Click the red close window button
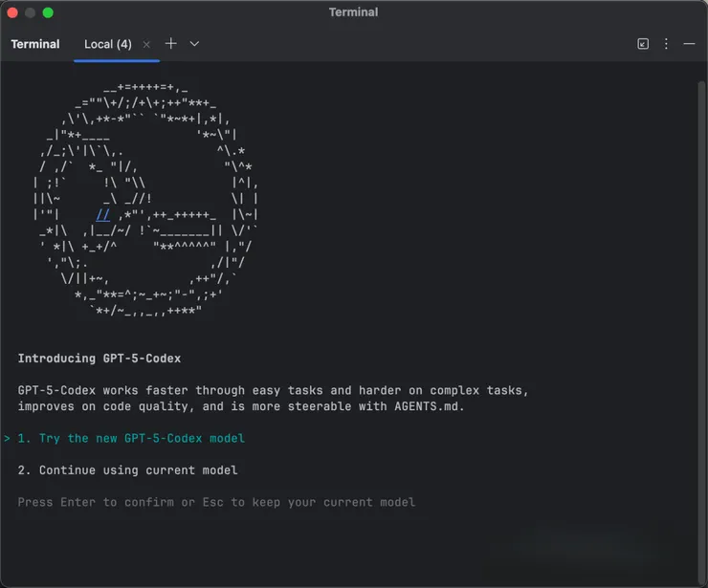Image resolution: width=708 pixels, height=588 pixels. [12, 12]
